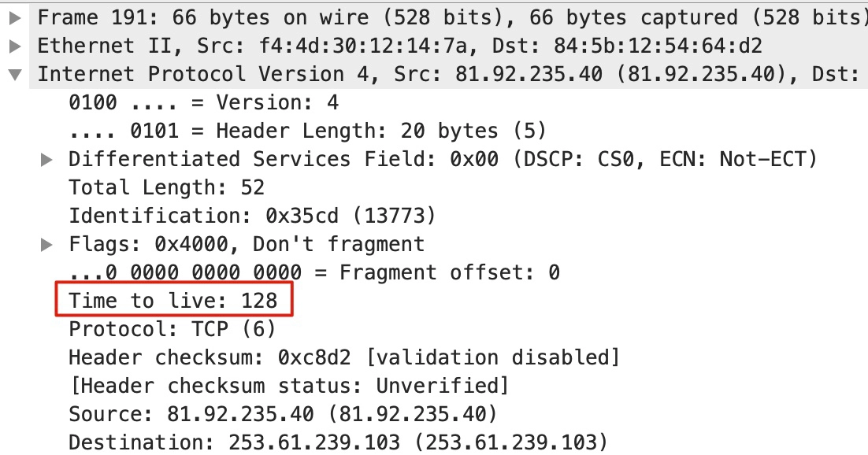Expand the Frame 191 details
This screenshot has width=868, height=455.
(16, 18)
